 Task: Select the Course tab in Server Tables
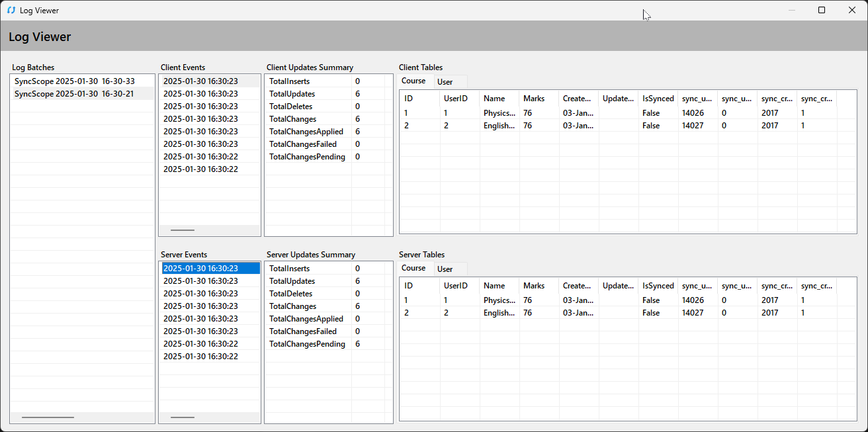pyautogui.click(x=414, y=268)
